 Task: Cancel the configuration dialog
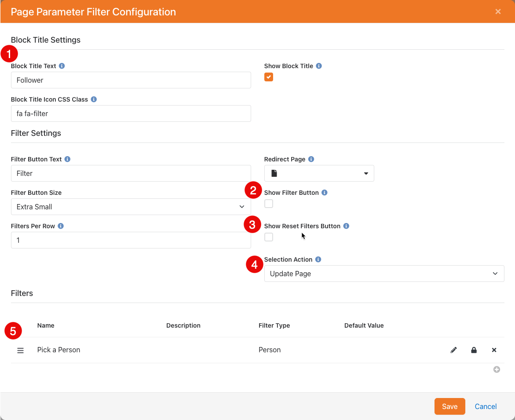pyautogui.click(x=486, y=406)
